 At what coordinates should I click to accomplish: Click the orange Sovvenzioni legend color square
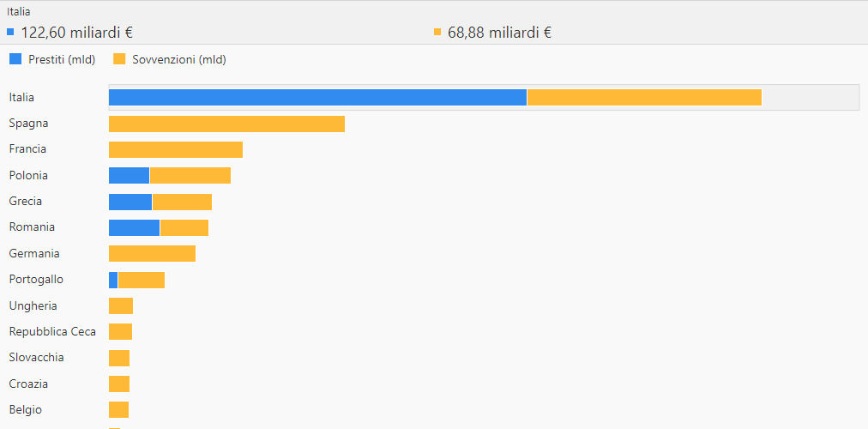coord(119,59)
